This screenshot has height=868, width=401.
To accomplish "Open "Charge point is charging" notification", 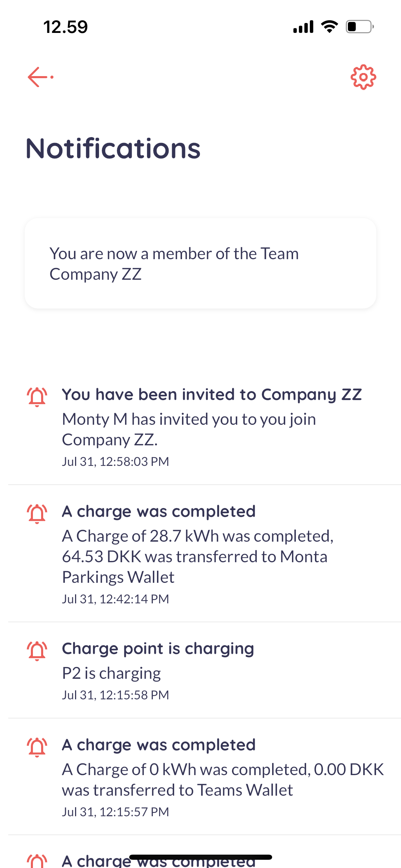I will tap(158, 649).
